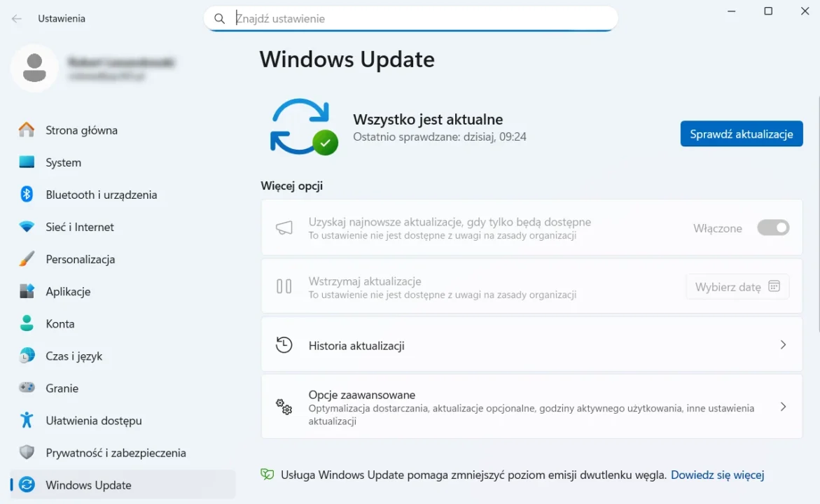Click the history clock icon

284,345
